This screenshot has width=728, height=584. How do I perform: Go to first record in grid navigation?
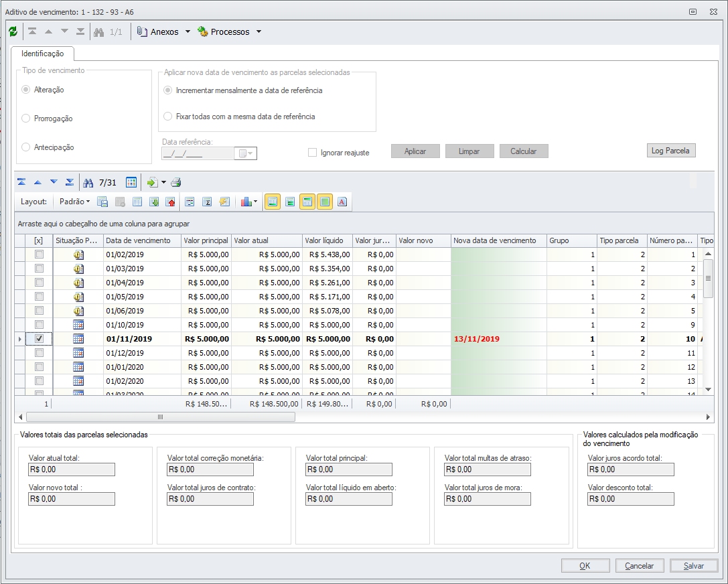click(21, 182)
